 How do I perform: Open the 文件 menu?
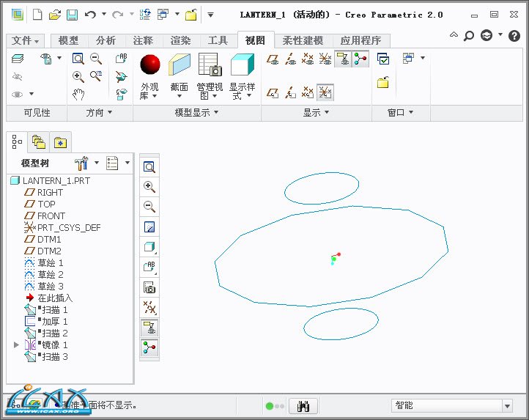(x=26, y=41)
